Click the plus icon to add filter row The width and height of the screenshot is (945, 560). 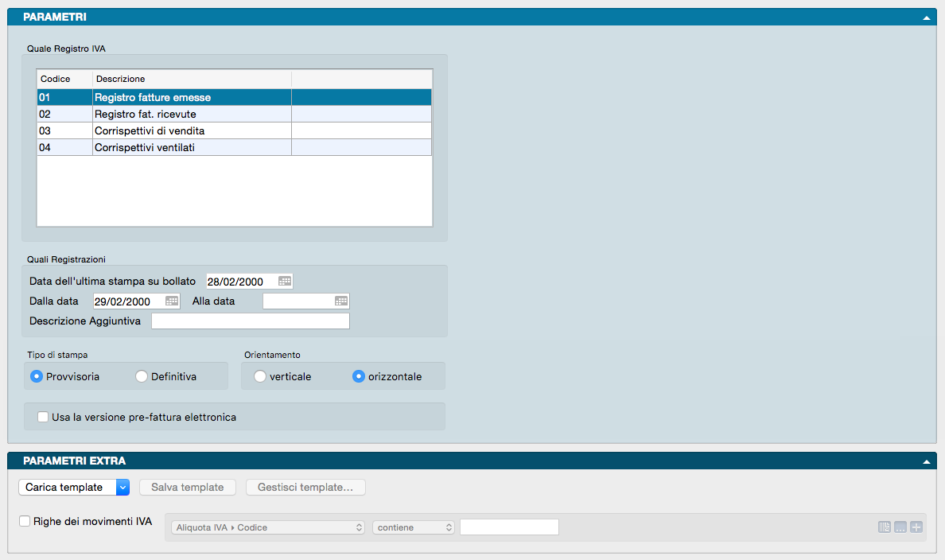point(916,527)
